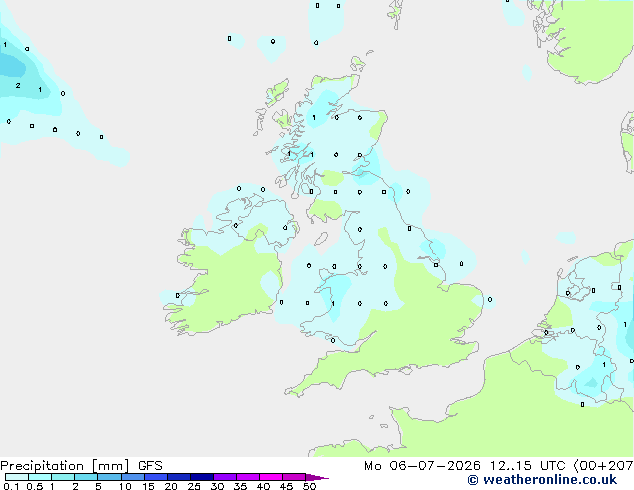Click the 0.1–0.5 mm legend color swatch

coord(17,477)
